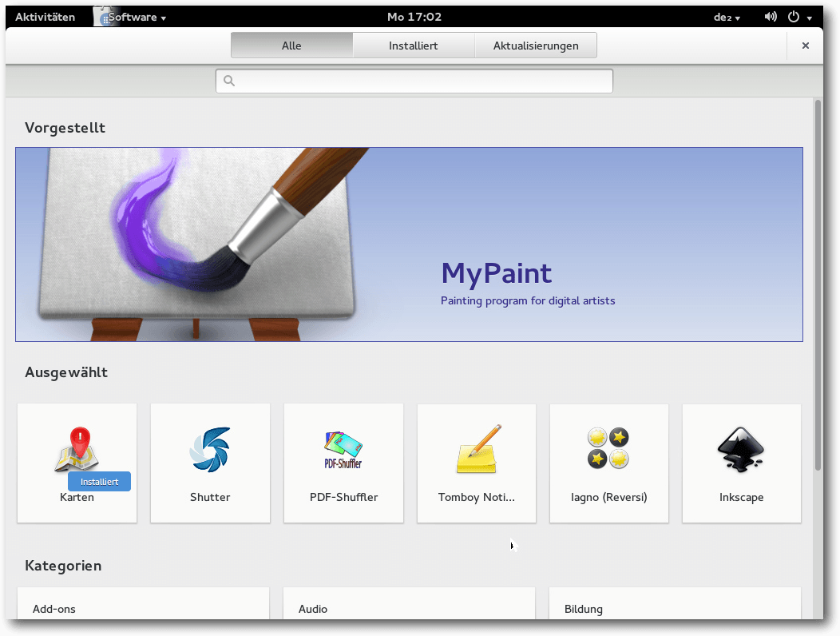Click the clock showing Mo 17:02
Viewport: 840px width, 636px height.
pyautogui.click(x=414, y=17)
